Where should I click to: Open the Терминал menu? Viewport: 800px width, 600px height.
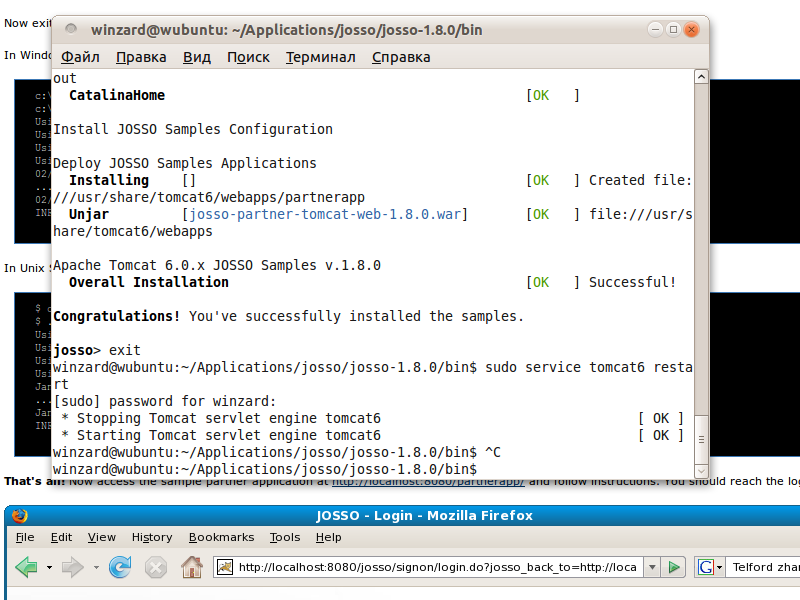(x=320, y=57)
